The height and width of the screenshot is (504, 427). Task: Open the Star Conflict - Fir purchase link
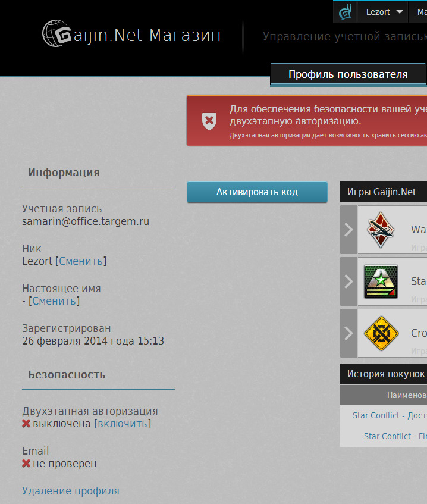(x=395, y=436)
